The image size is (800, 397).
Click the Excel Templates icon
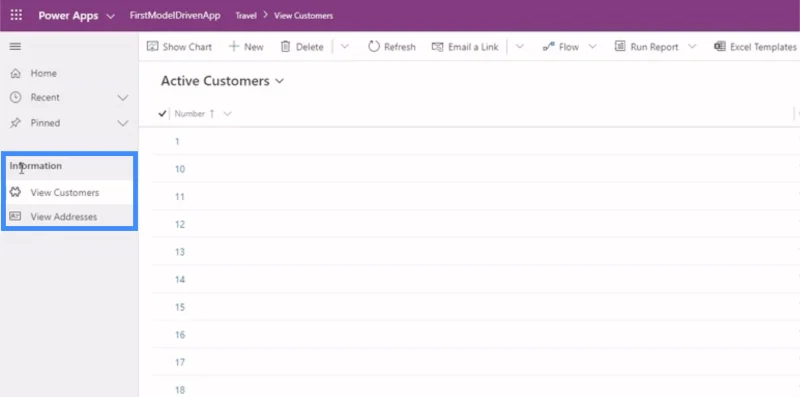719,46
